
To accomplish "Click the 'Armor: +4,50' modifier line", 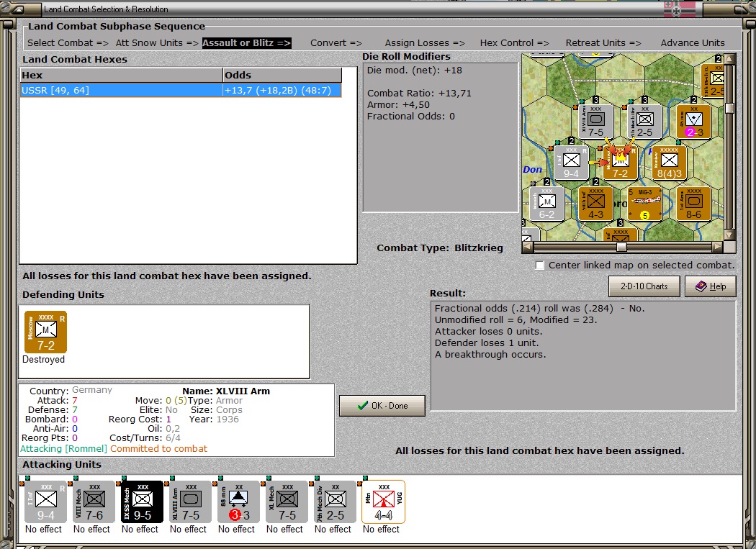I will pyautogui.click(x=398, y=105).
